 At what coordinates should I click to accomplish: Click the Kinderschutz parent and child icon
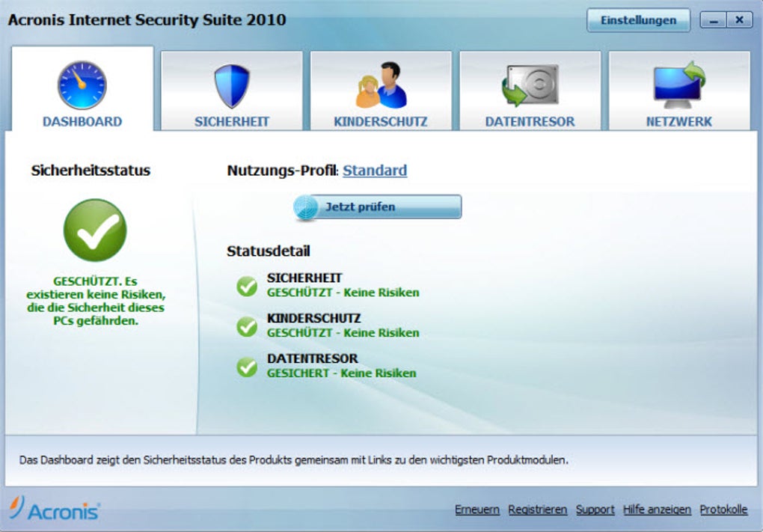point(381,85)
